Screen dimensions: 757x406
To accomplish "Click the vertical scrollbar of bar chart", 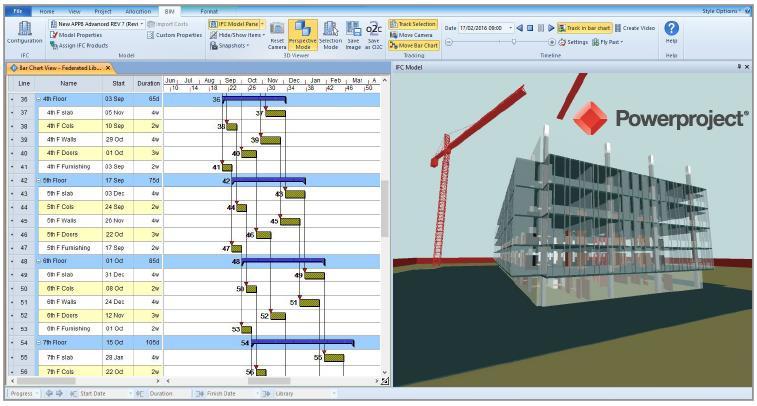I will (385, 209).
